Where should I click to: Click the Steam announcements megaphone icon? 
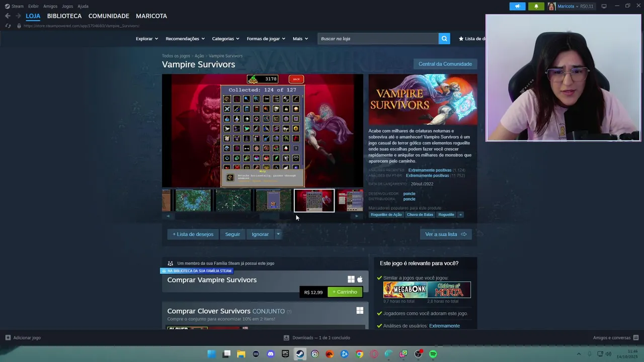click(517, 6)
